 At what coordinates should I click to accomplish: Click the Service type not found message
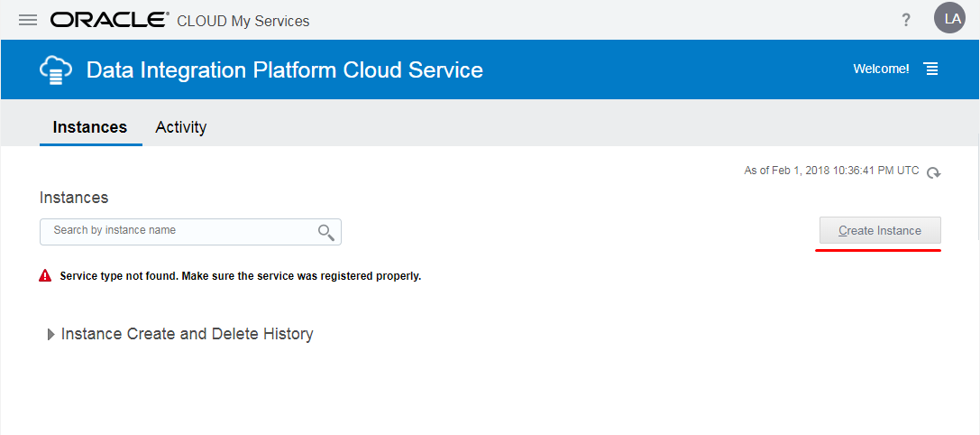click(241, 276)
